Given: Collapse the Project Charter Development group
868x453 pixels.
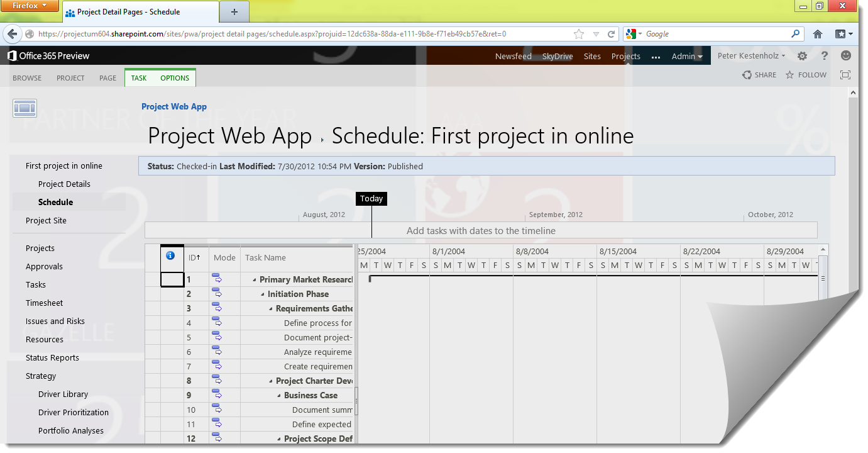Looking at the screenshot, I should (x=271, y=381).
